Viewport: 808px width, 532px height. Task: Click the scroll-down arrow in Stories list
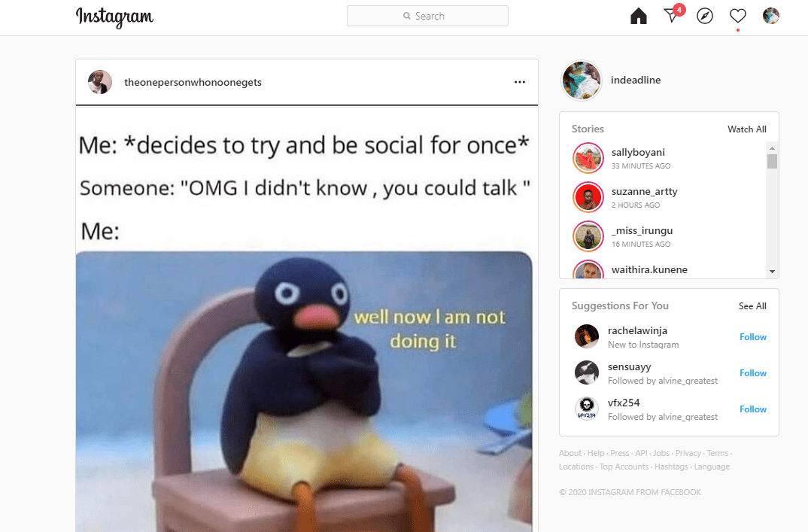click(772, 272)
